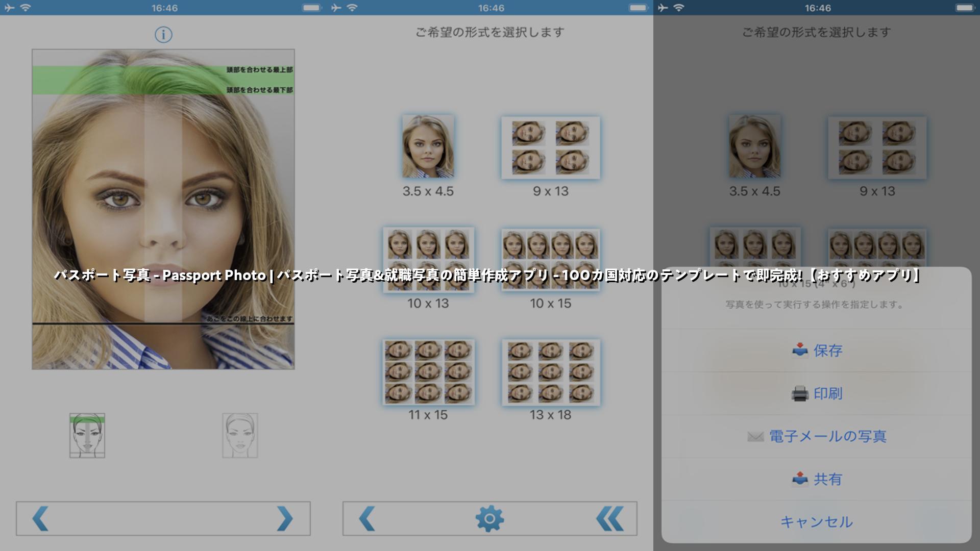The height and width of the screenshot is (551, 980).
Task: Click the ご希望の形式を選択します heading on second screen
Action: [x=490, y=32]
